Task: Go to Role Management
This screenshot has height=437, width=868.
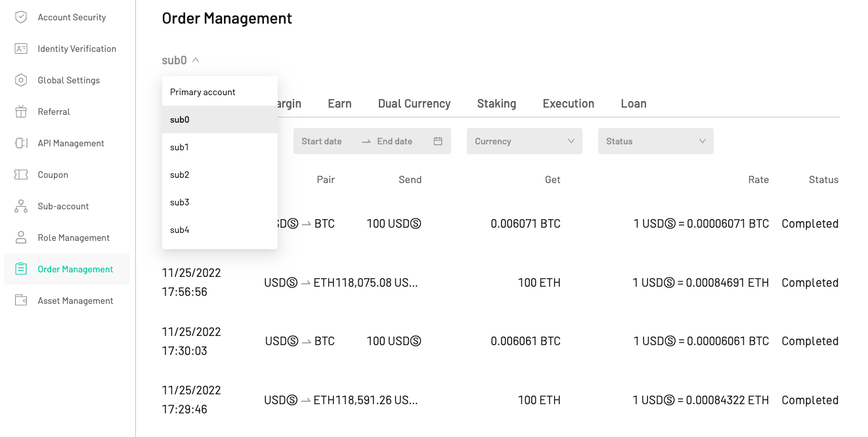Action: click(x=67, y=238)
